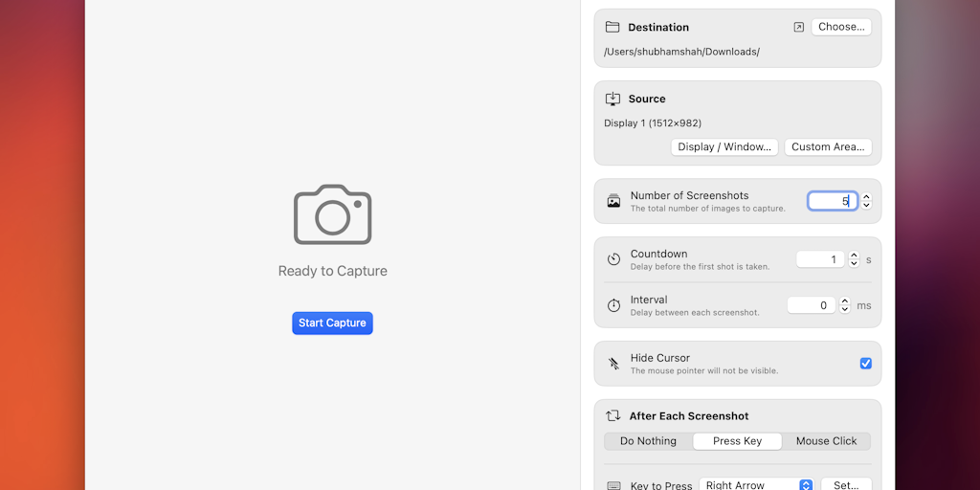Adjust the Number of Screenshots stepper
980x490 pixels.
click(x=866, y=201)
